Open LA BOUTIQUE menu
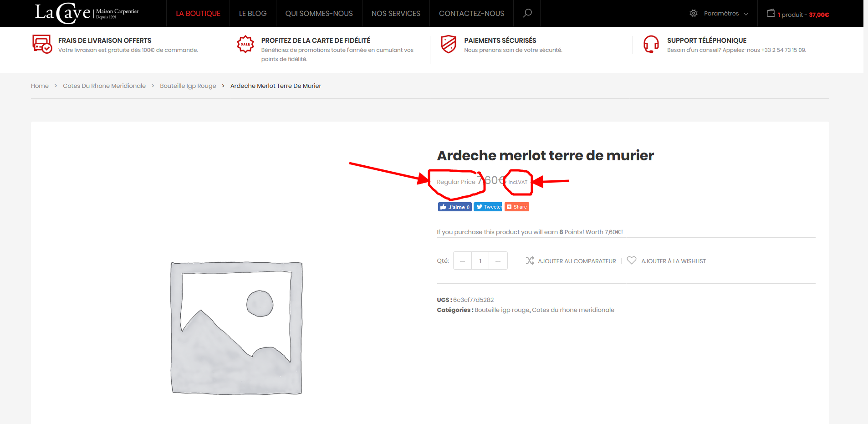Image resolution: width=868 pixels, height=424 pixels. point(198,14)
